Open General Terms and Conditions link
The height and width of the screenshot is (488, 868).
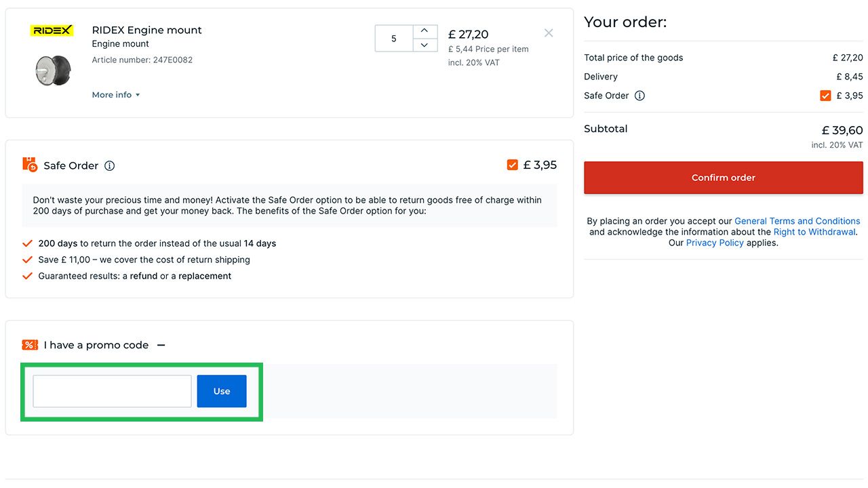click(x=797, y=221)
